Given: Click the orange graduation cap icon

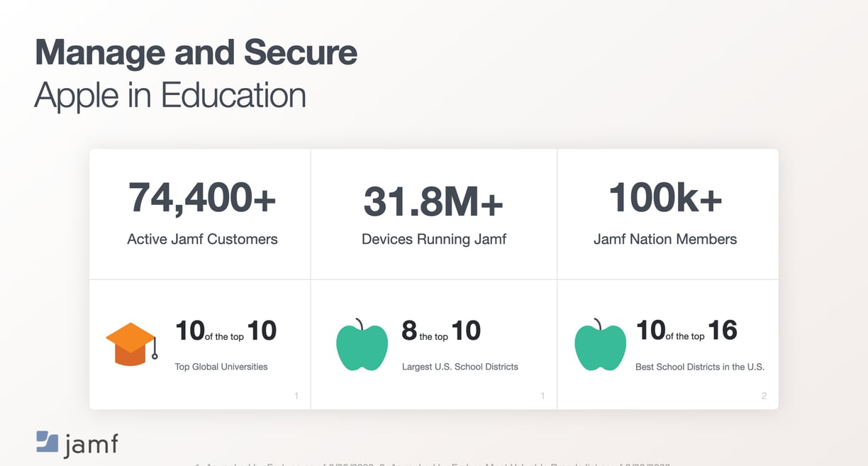Looking at the screenshot, I should coord(131,344).
